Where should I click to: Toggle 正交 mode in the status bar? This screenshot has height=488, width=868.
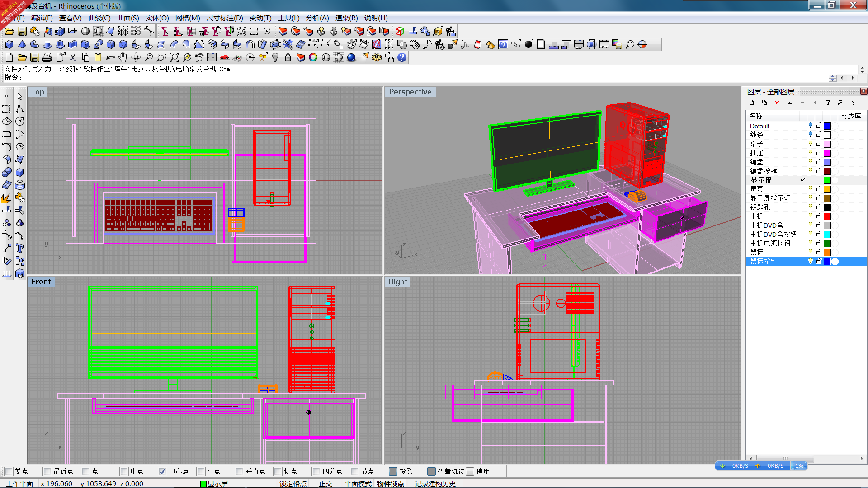click(x=325, y=483)
